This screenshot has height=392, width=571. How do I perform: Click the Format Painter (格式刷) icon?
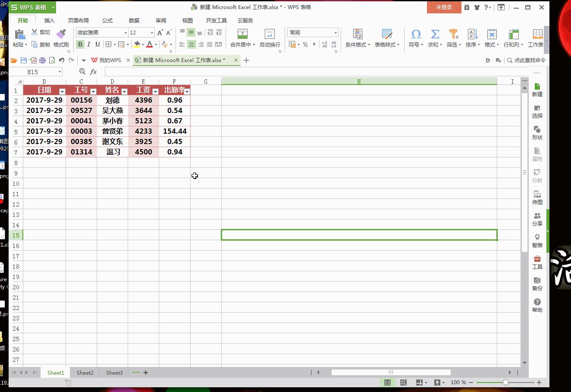pyautogui.click(x=61, y=34)
